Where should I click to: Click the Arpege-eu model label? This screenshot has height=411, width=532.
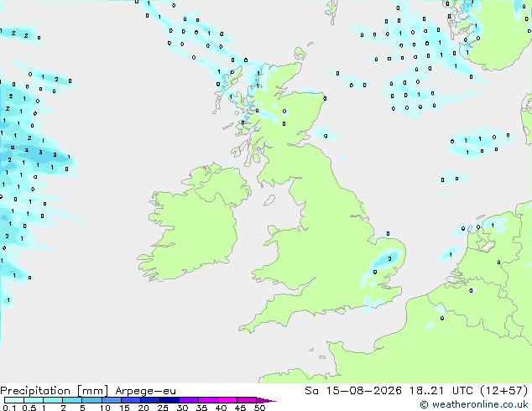tap(145, 391)
